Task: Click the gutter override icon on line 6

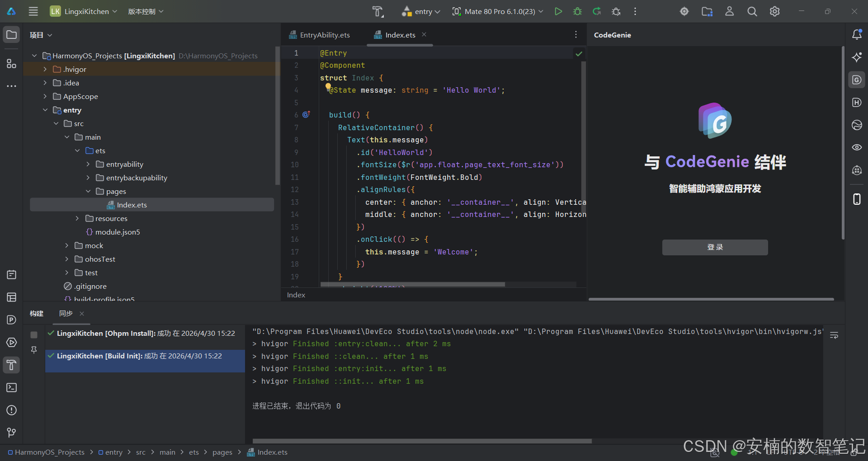Action: coord(306,115)
